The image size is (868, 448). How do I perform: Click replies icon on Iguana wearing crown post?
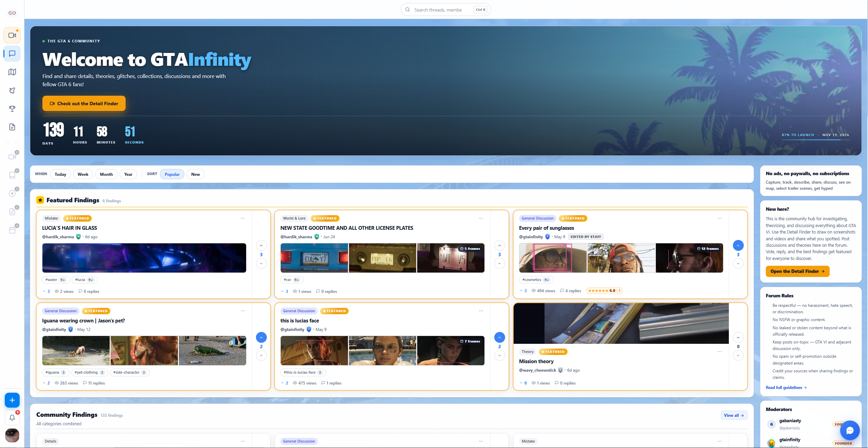(85, 383)
